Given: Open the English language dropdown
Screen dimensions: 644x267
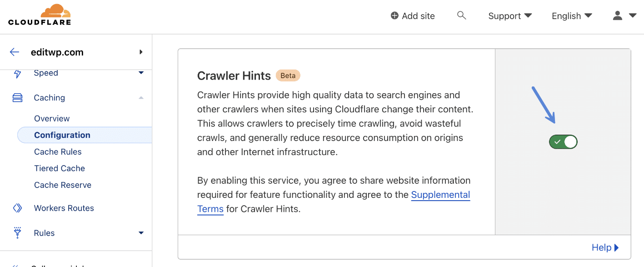Looking at the screenshot, I should 571,15.
